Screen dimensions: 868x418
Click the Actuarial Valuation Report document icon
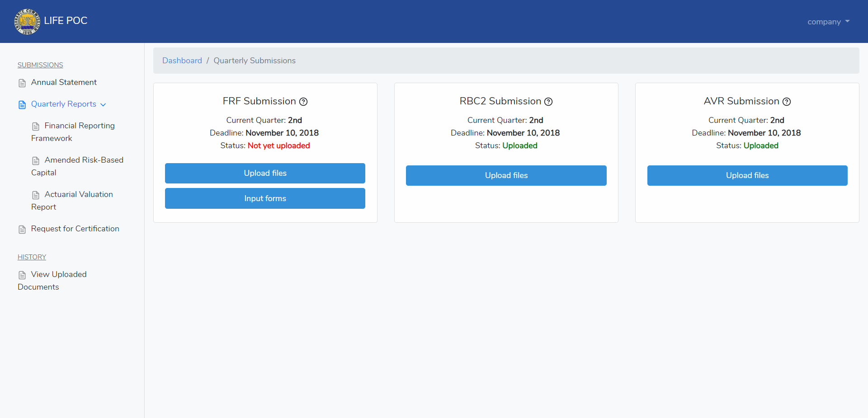click(x=36, y=195)
